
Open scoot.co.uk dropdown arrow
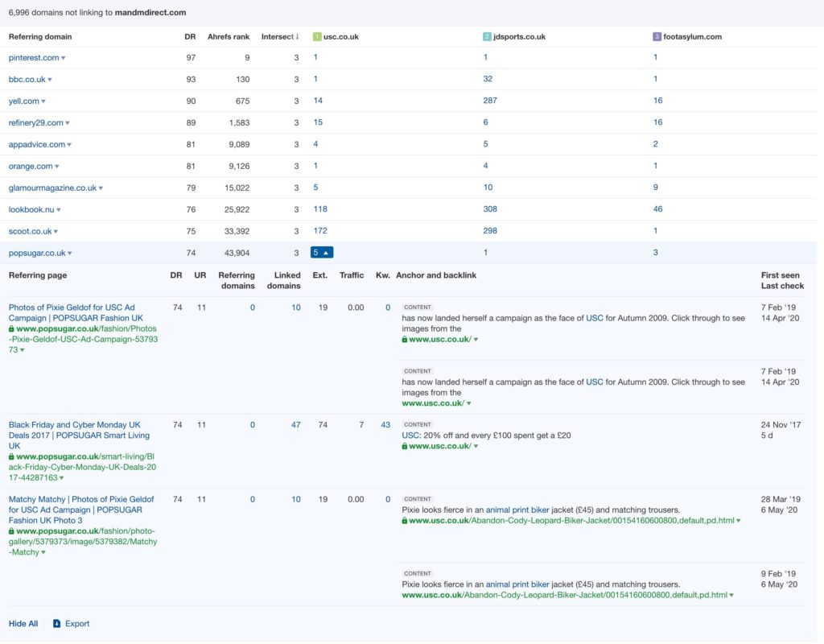[x=56, y=232]
